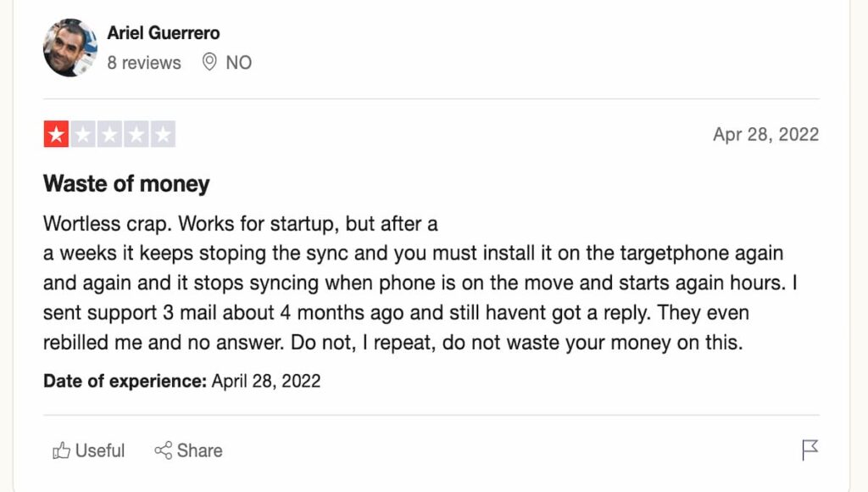The height and width of the screenshot is (492, 868).
Task: Click the red one-star rating box
Action: (x=56, y=134)
